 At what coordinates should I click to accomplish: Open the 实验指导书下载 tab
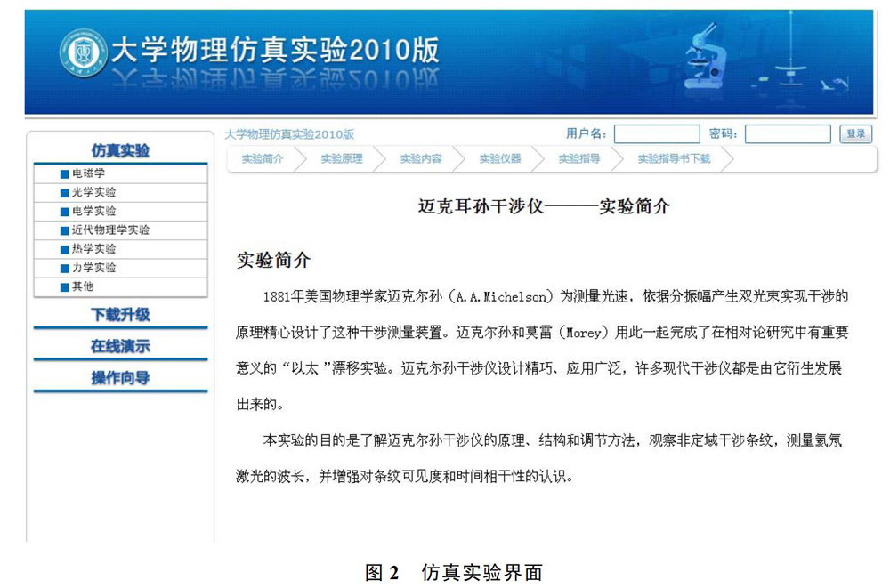coord(674,159)
